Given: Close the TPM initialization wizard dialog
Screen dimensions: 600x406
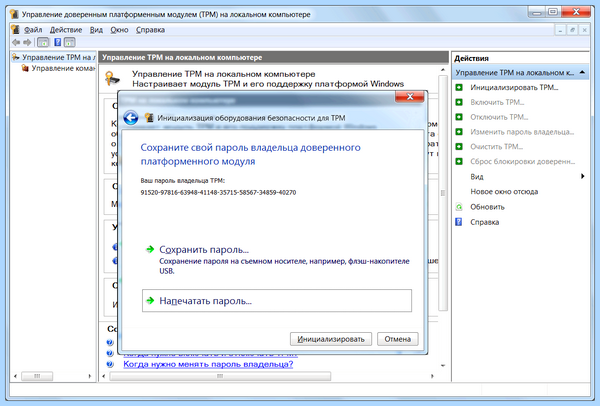Looking at the screenshot, I should pos(409,97).
